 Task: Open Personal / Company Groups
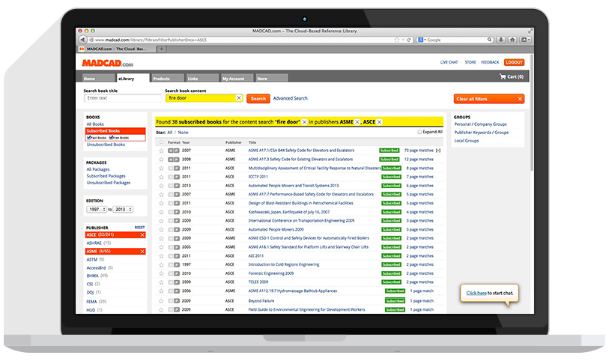click(x=480, y=124)
